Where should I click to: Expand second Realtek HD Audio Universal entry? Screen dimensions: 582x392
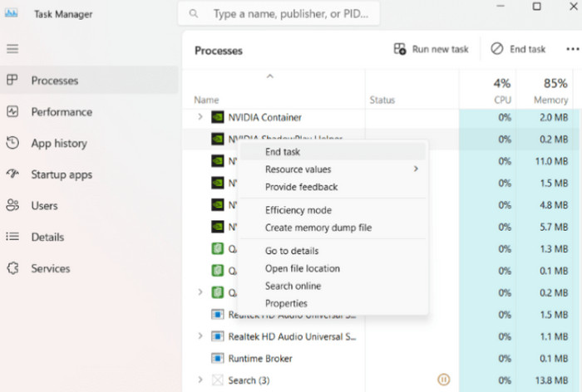(x=200, y=337)
